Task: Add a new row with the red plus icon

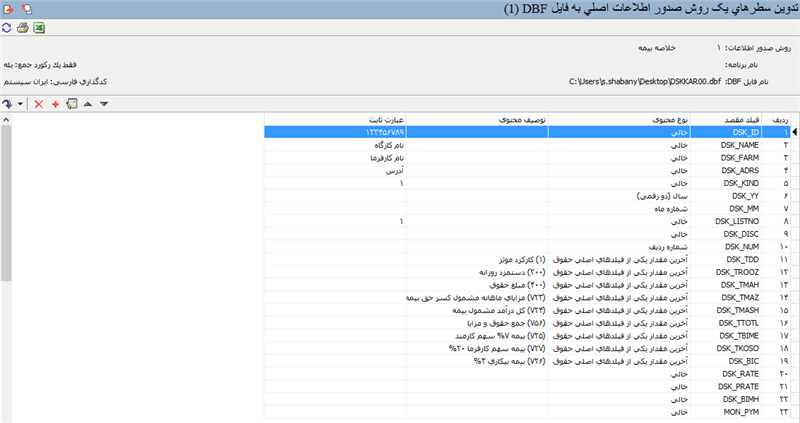Action: (x=55, y=103)
